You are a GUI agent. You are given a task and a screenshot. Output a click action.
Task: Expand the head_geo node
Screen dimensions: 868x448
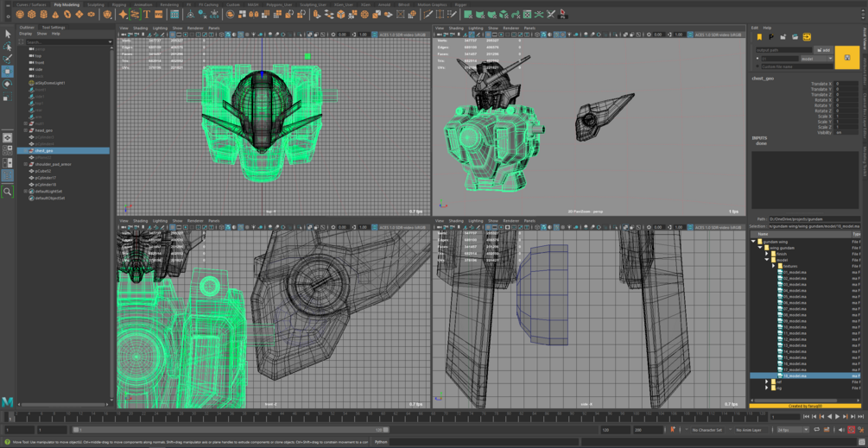click(x=25, y=130)
